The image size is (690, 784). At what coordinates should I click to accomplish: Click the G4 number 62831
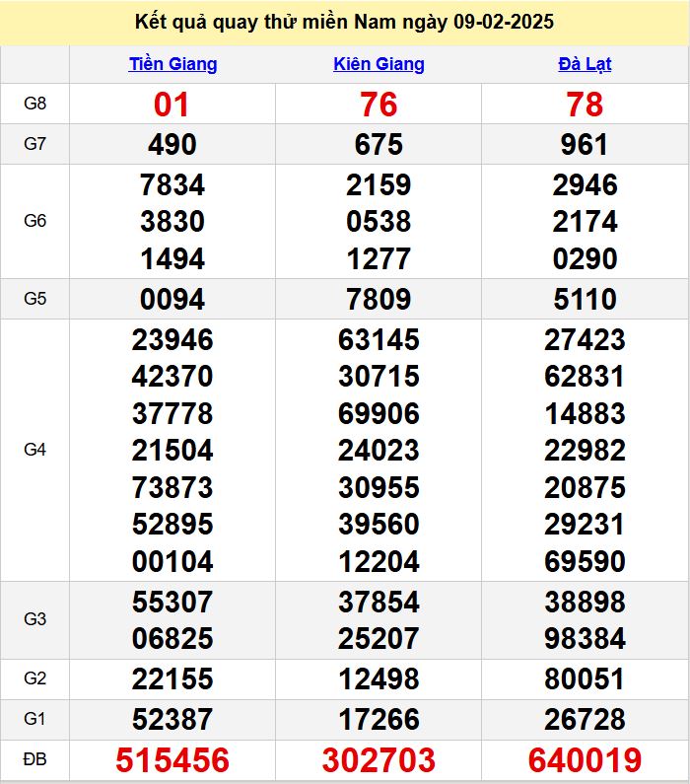[585, 376]
